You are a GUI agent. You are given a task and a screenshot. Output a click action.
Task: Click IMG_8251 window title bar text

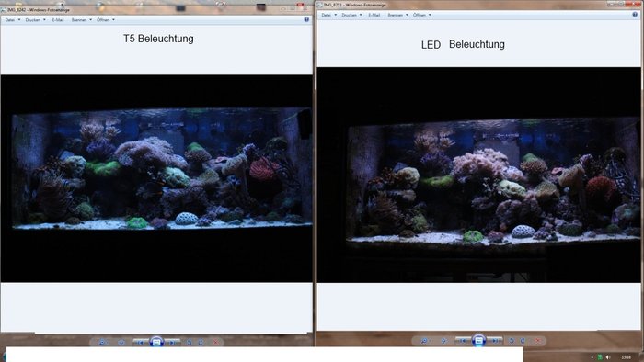355,5
